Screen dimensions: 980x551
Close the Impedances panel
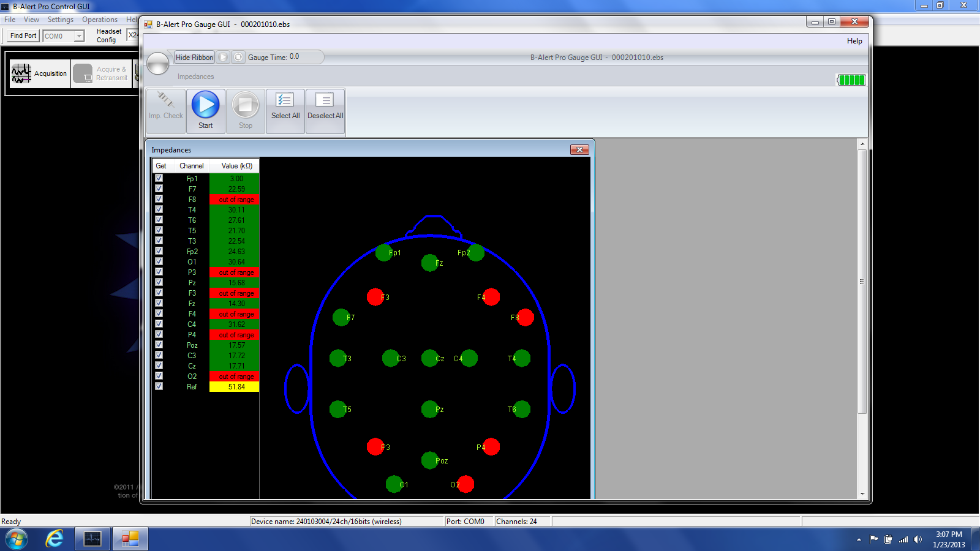click(x=579, y=150)
